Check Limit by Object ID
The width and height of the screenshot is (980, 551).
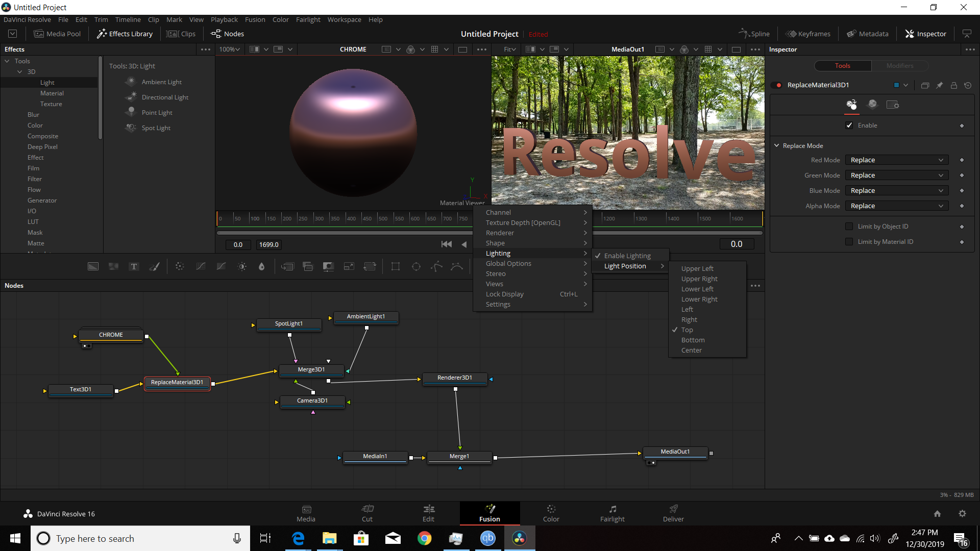pyautogui.click(x=849, y=227)
